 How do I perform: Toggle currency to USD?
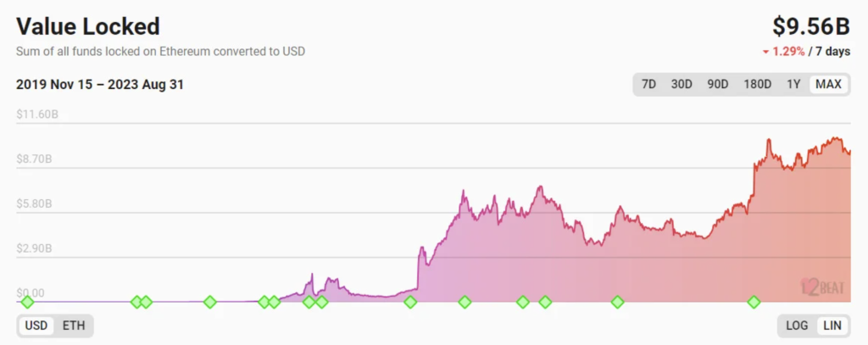tap(36, 326)
